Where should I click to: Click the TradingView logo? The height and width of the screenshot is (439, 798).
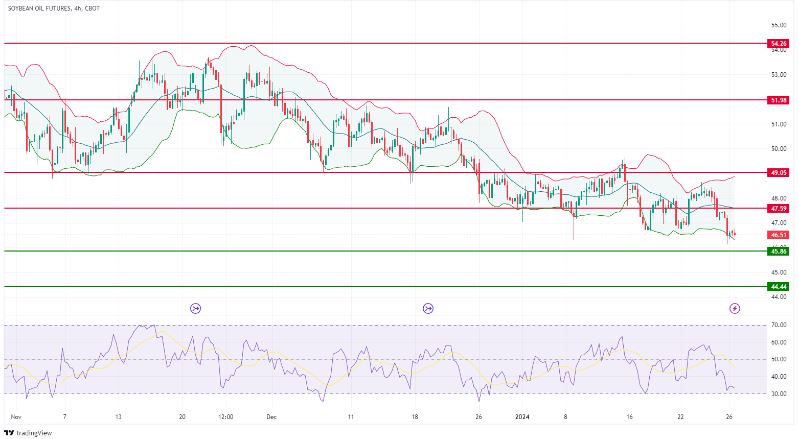29,432
